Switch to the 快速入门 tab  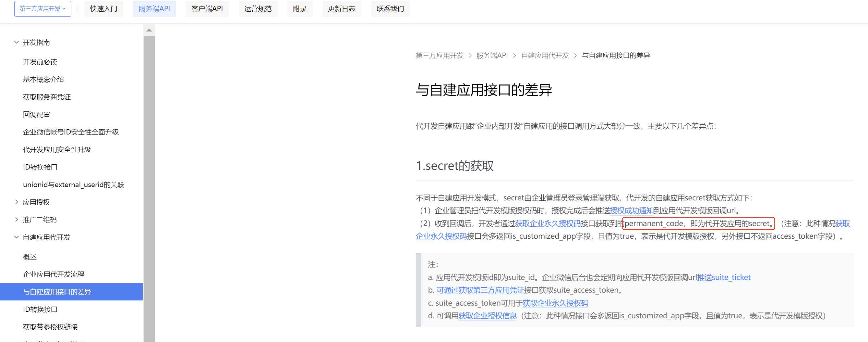103,9
